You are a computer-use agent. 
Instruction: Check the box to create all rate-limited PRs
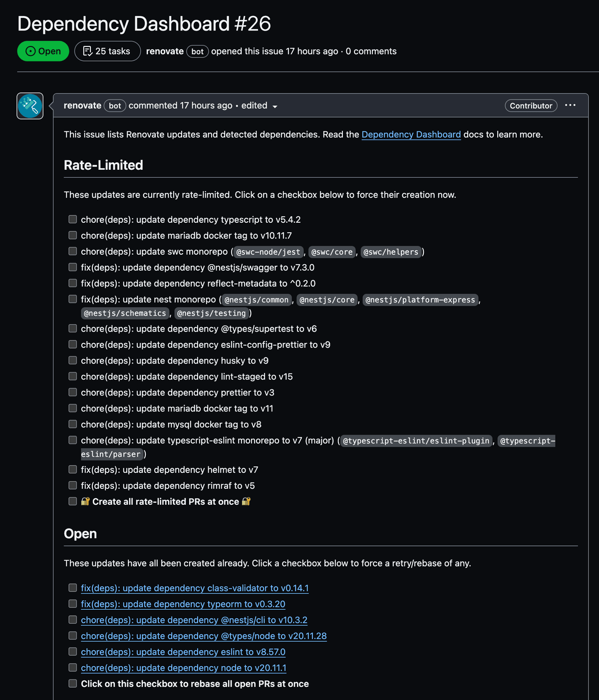coord(72,501)
